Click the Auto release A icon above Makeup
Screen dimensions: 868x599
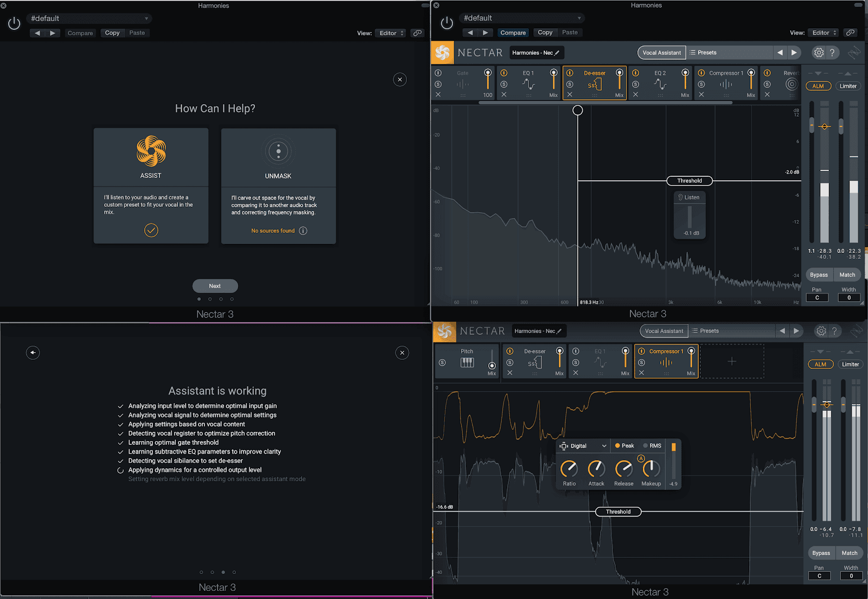[x=641, y=458]
